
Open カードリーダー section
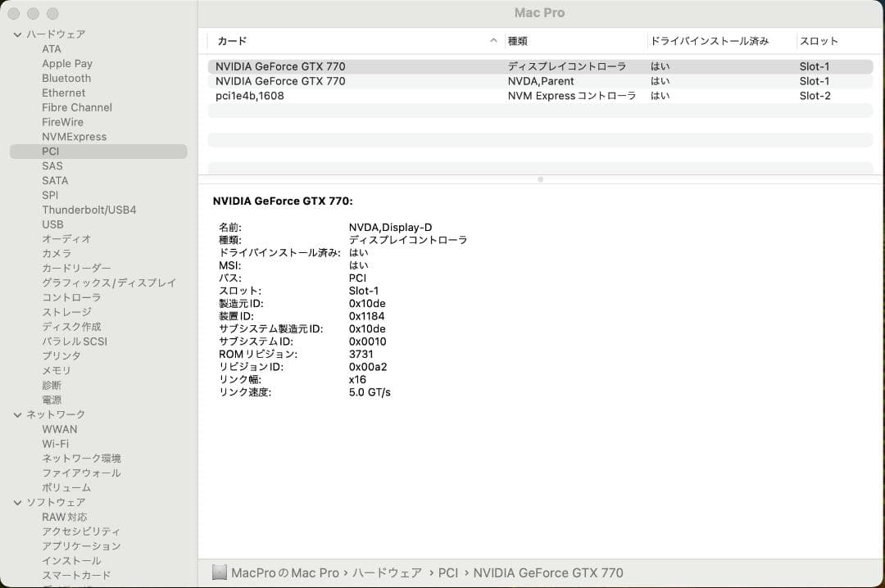pos(76,269)
